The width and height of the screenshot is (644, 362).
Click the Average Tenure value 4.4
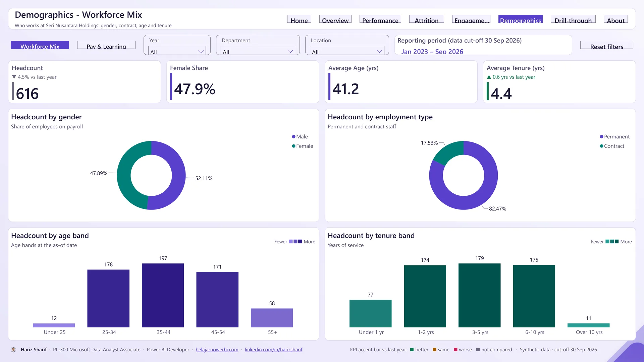(x=501, y=94)
